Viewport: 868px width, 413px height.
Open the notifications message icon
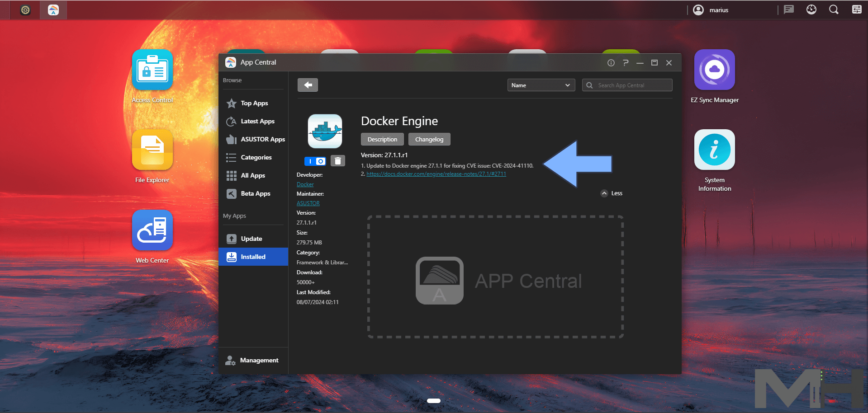[789, 9]
